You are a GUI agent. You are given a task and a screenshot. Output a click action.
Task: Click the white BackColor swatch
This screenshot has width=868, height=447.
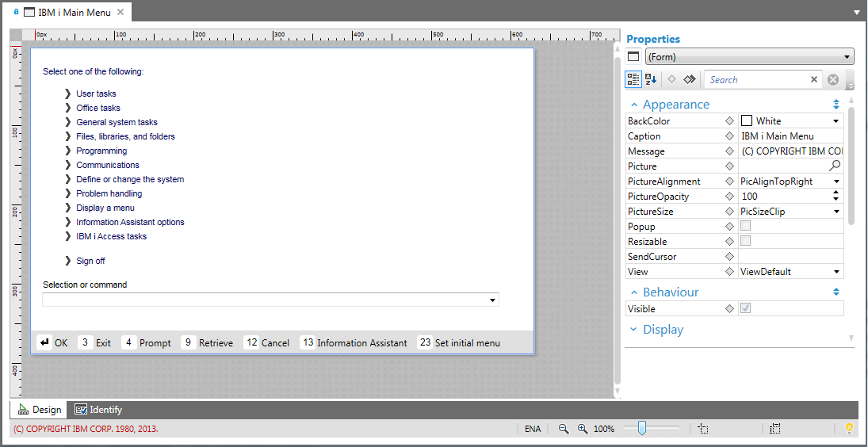click(x=747, y=120)
